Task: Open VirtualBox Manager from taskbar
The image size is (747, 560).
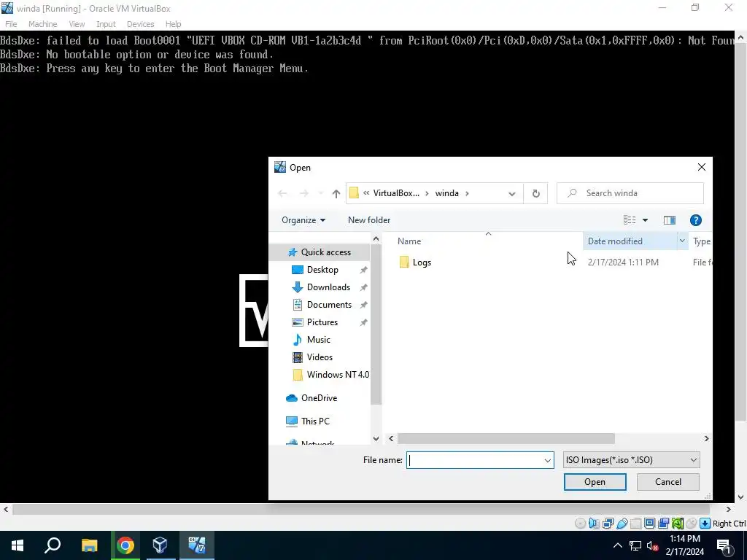Action: click(160, 545)
